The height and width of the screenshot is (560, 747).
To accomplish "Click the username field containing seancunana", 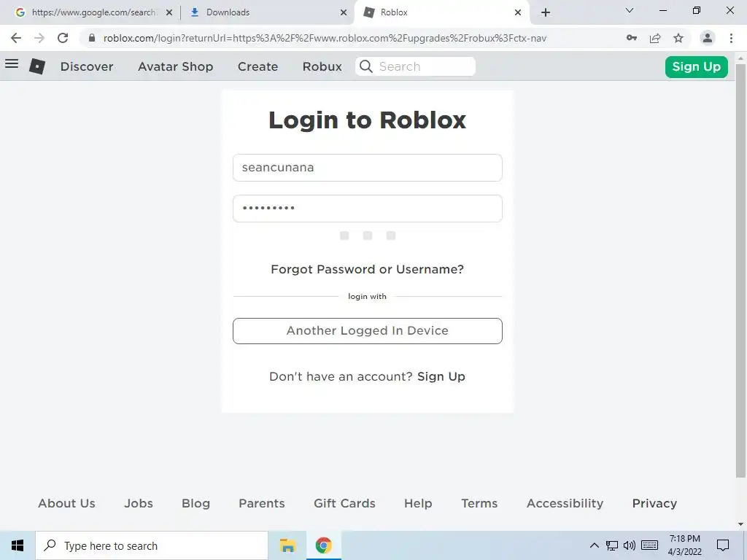I will click(x=368, y=168).
